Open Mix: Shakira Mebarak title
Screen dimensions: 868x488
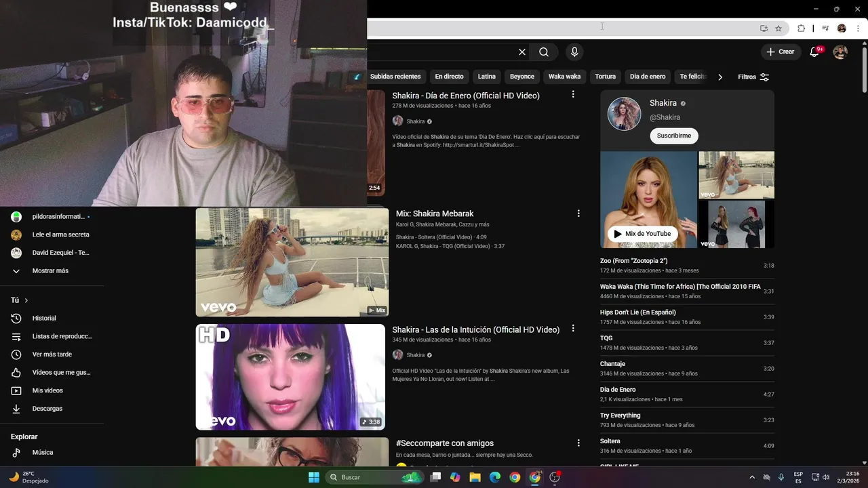pyautogui.click(x=435, y=213)
